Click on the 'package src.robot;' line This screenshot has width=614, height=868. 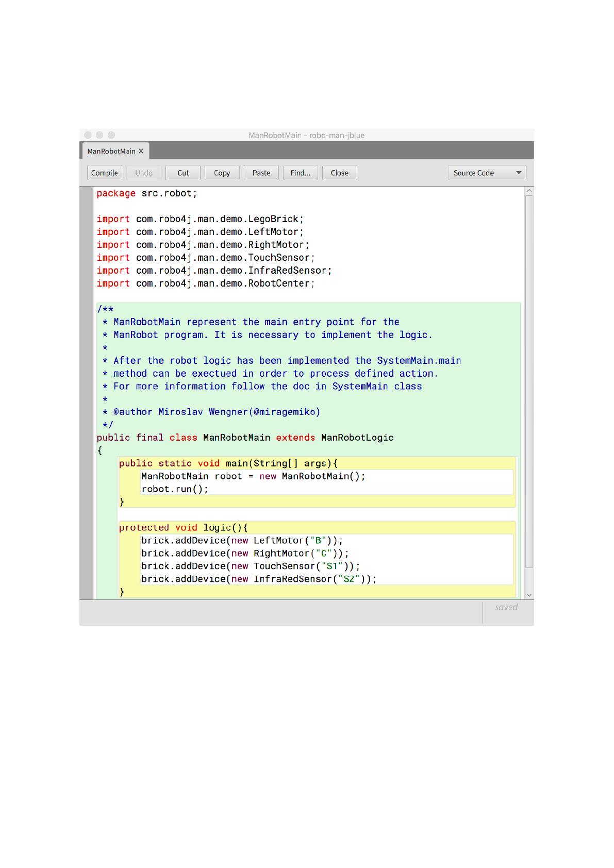click(x=147, y=194)
